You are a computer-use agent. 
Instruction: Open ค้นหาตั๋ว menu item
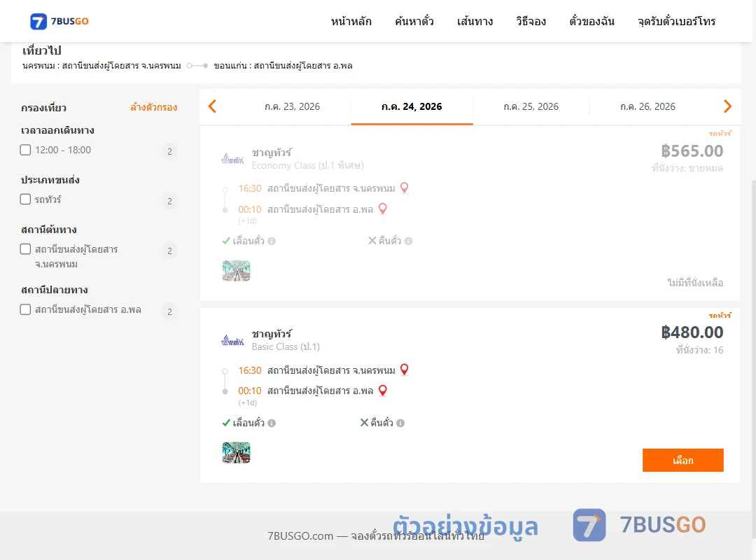tap(414, 21)
